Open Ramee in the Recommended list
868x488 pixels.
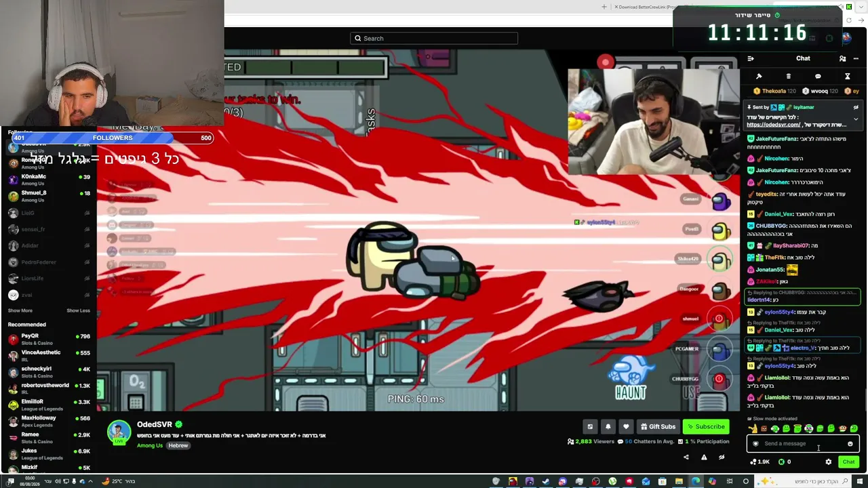[49, 437]
